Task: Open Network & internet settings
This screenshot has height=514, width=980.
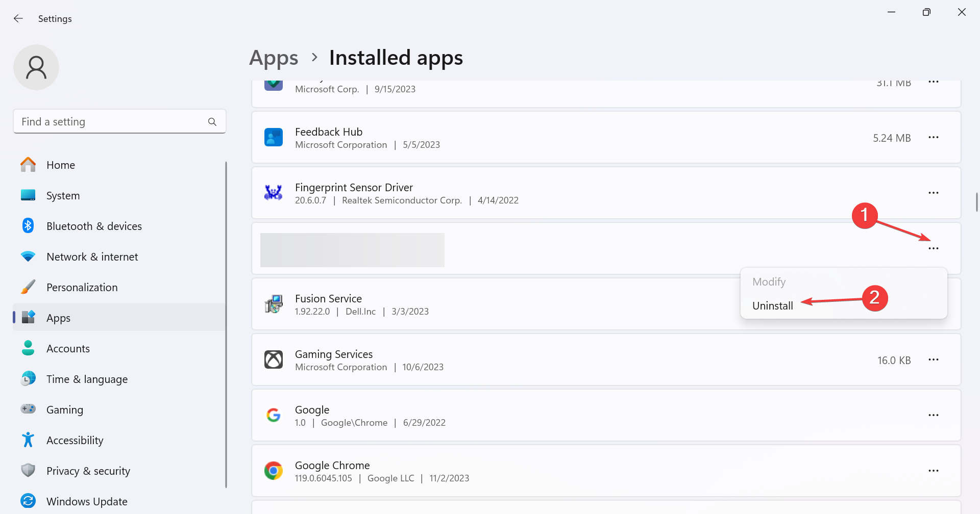Action: coord(92,256)
